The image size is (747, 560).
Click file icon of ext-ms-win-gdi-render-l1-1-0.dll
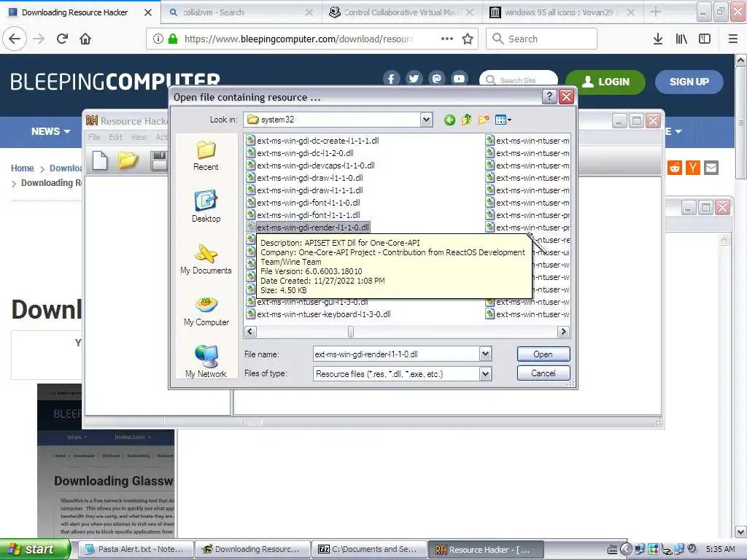click(251, 227)
